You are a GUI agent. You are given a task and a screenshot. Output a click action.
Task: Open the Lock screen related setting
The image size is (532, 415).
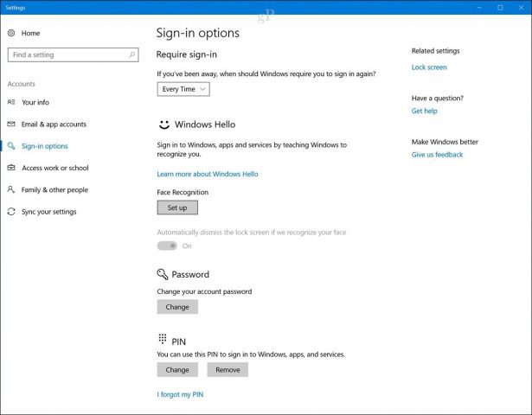coord(429,67)
